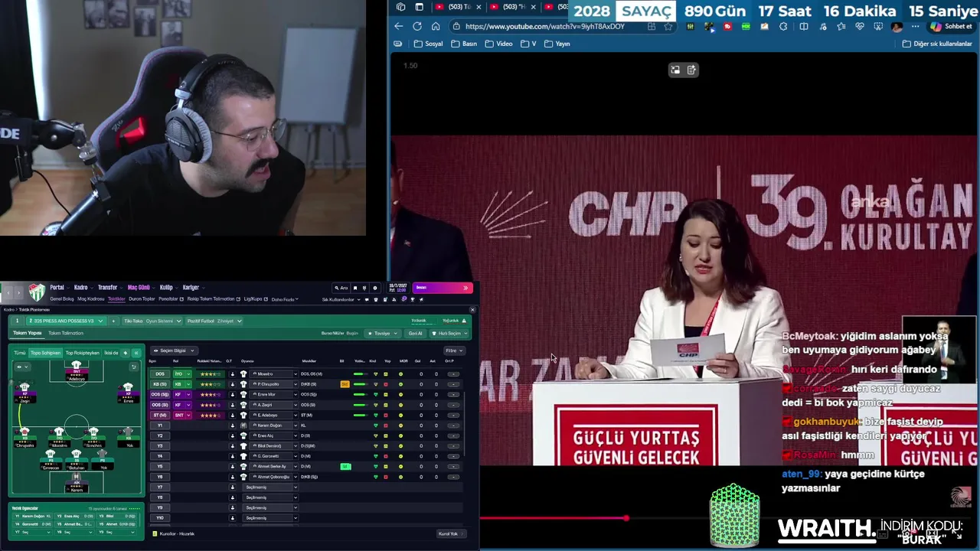The height and width of the screenshot is (551, 980).
Task: Select Top Rakipteyken pitch view toggle
Action: 82,353
